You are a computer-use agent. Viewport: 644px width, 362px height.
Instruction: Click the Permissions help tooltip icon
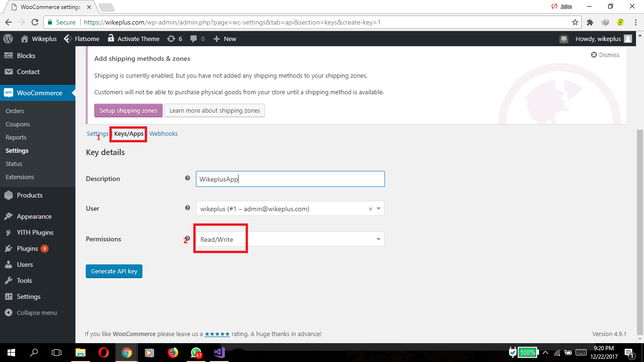tap(188, 239)
